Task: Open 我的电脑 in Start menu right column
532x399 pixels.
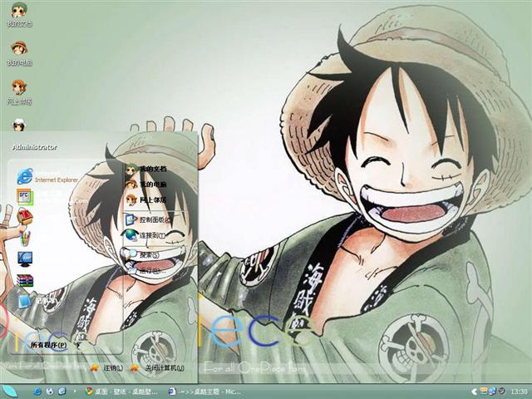Action: (x=146, y=185)
